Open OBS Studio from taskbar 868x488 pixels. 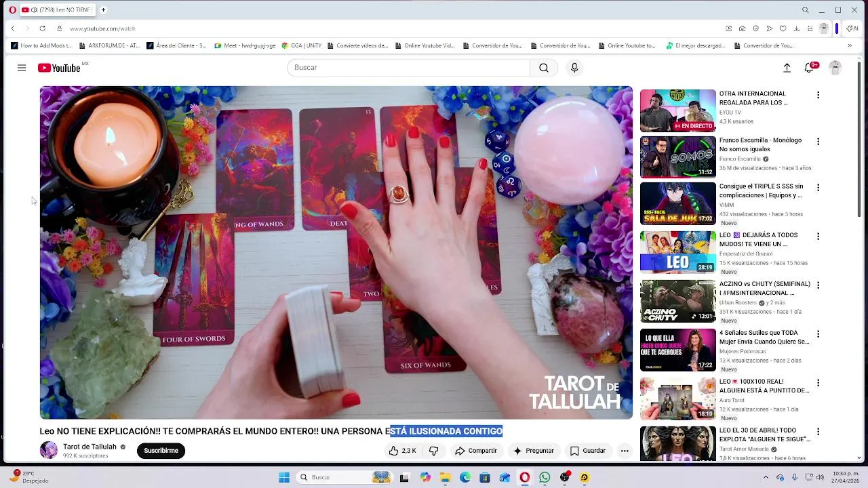pos(565,478)
